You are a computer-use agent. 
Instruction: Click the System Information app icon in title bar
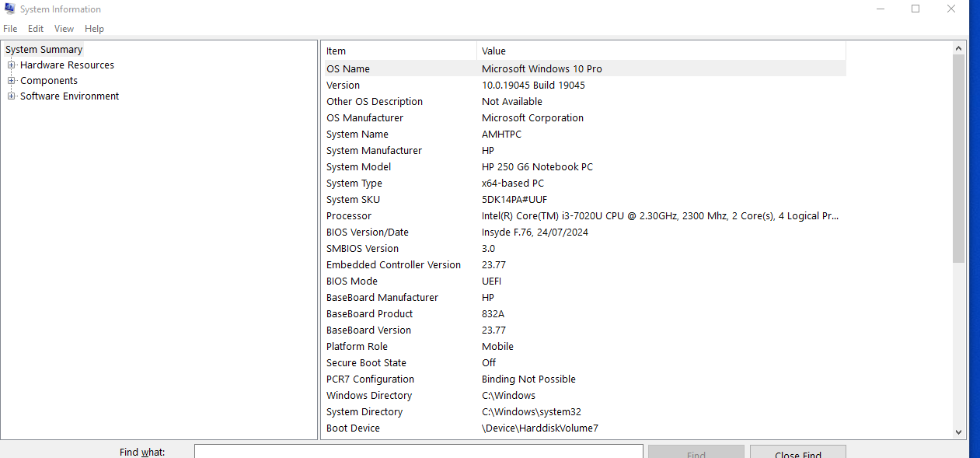(x=9, y=9)
